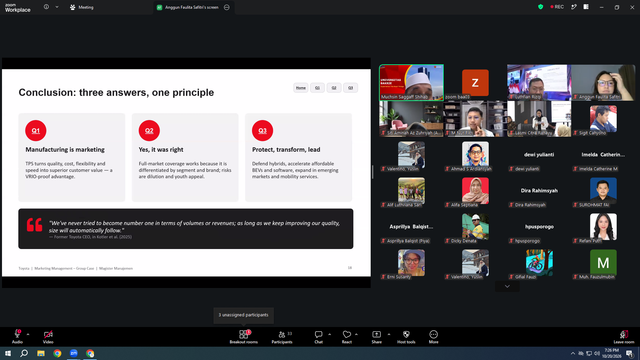Open Windows notification center

tap(630, 353)
